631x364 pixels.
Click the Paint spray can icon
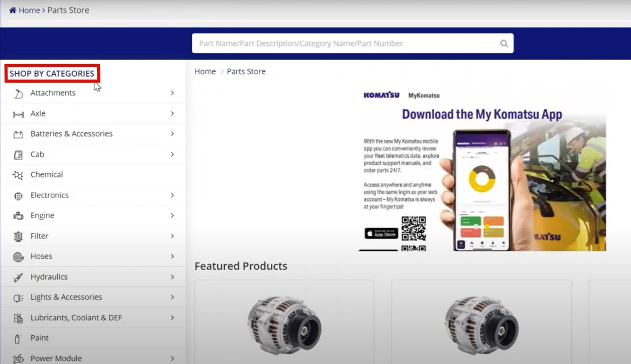(x=17, y=338)
